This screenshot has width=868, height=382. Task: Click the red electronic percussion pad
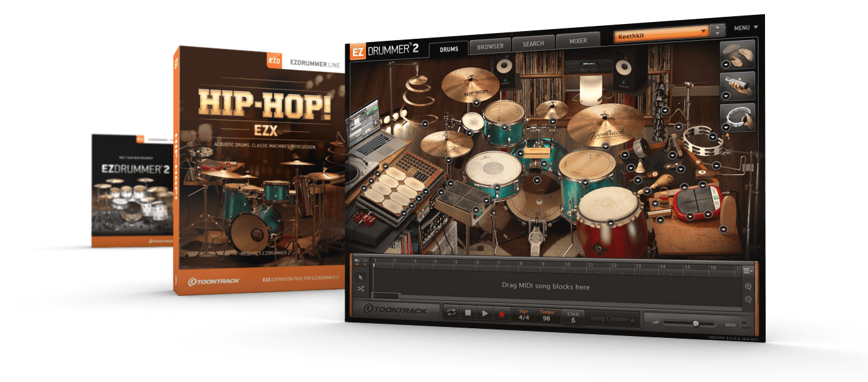pyautogui.click(x=696, y=203)
